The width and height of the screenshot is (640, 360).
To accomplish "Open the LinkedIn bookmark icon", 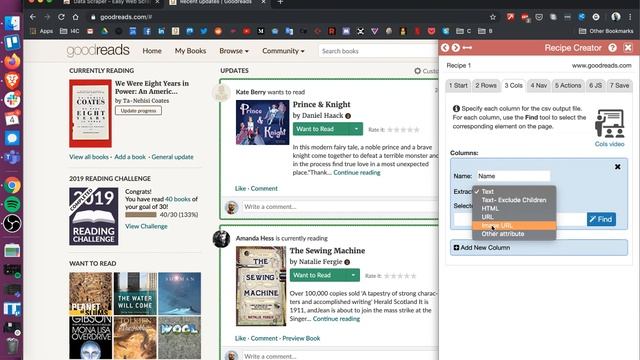I will [x=161, y=31].
